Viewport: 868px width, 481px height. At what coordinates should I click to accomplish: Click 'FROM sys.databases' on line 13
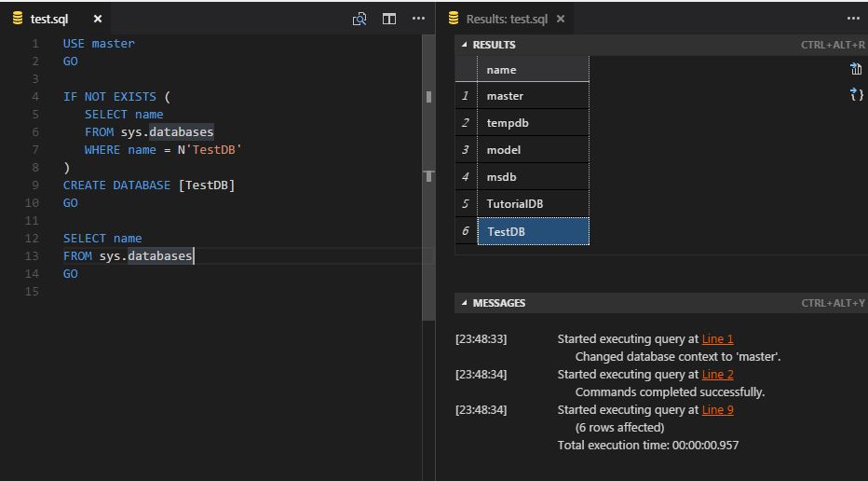[128, 256]
